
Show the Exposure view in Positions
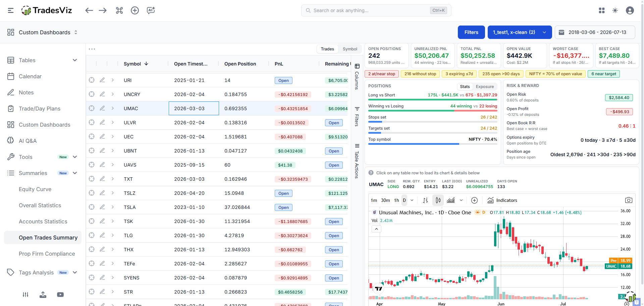[x=485, y=87]
